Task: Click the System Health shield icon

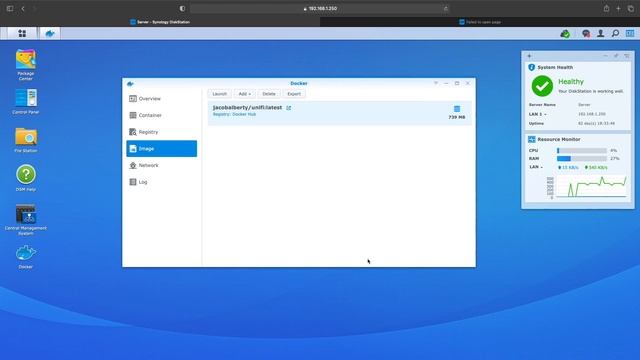Action: pos(531,67)
